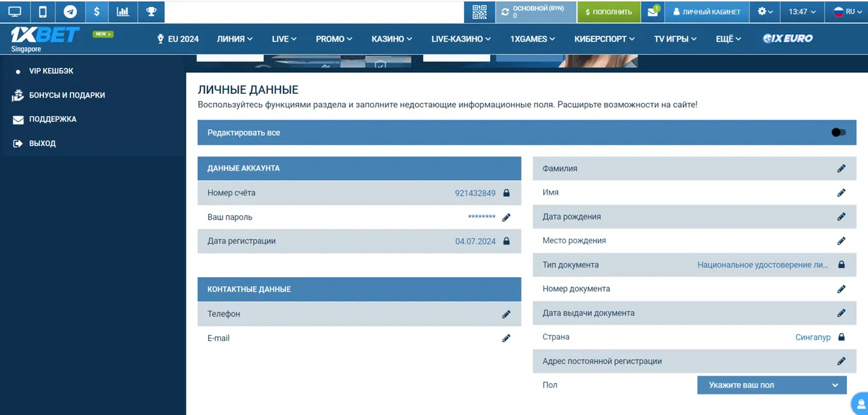Toggle the Редактировать все switch

839,133
